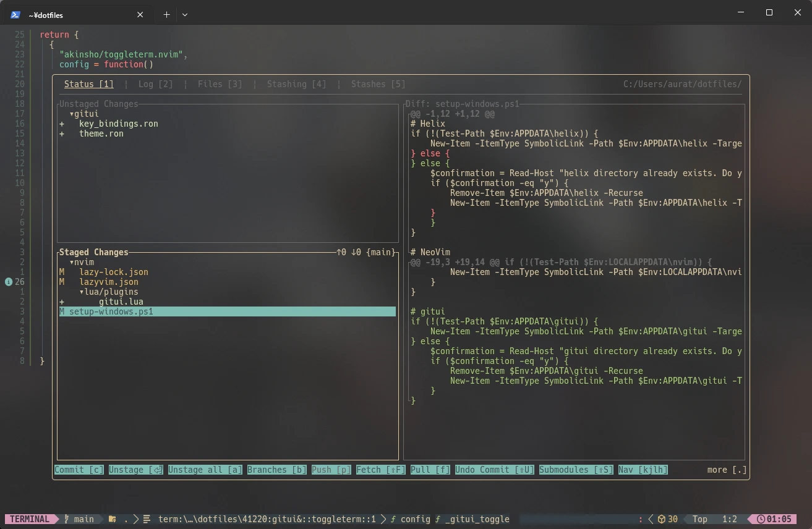Image resolution: width=812 pixels, height=529 pixels.
Task: Click the PowerShell icon in the terminal tab
Action: point(15,15)
